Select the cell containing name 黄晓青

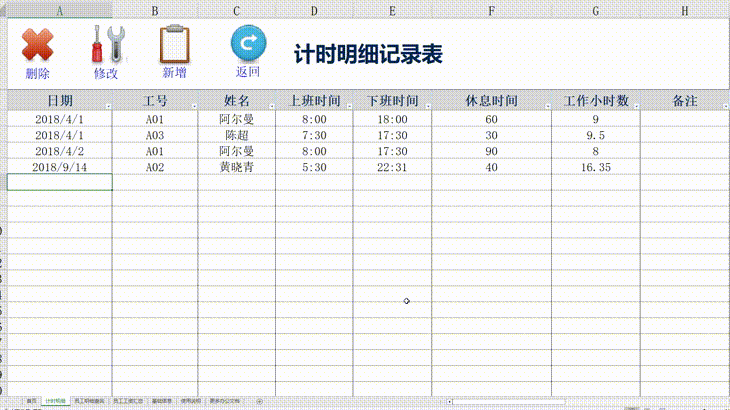click(x=236, y=167)
